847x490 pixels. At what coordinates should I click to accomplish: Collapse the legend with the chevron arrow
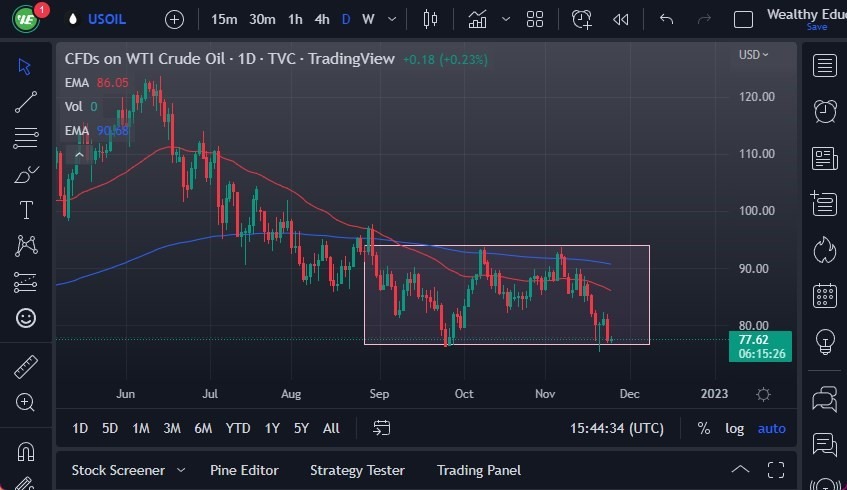pyautogui.click(x=79, y=154)
